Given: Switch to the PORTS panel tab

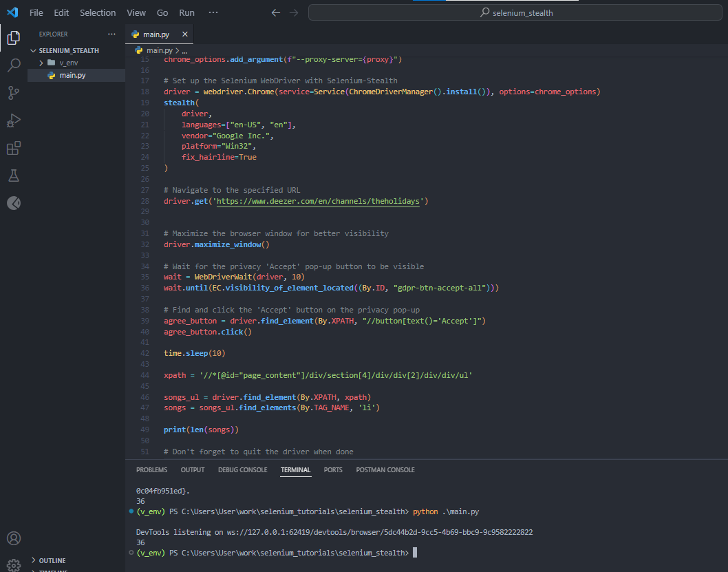Looking at the screenshot, I should tap(333, 470).
